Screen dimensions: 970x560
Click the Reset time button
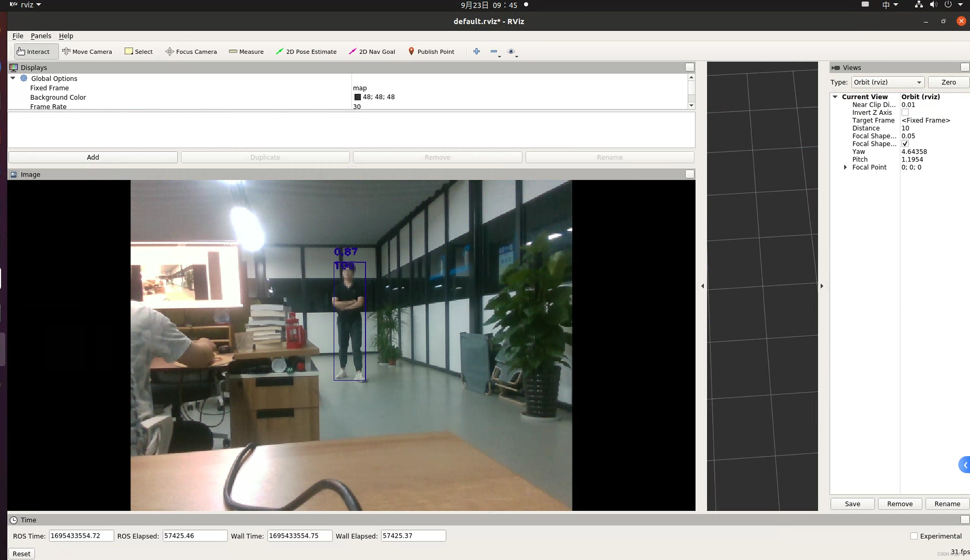point(21,553)
